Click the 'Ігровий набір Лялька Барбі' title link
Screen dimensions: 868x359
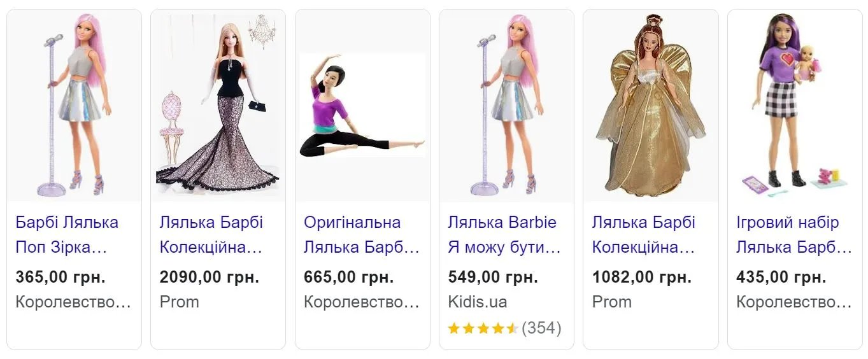(x=793, y=235)
